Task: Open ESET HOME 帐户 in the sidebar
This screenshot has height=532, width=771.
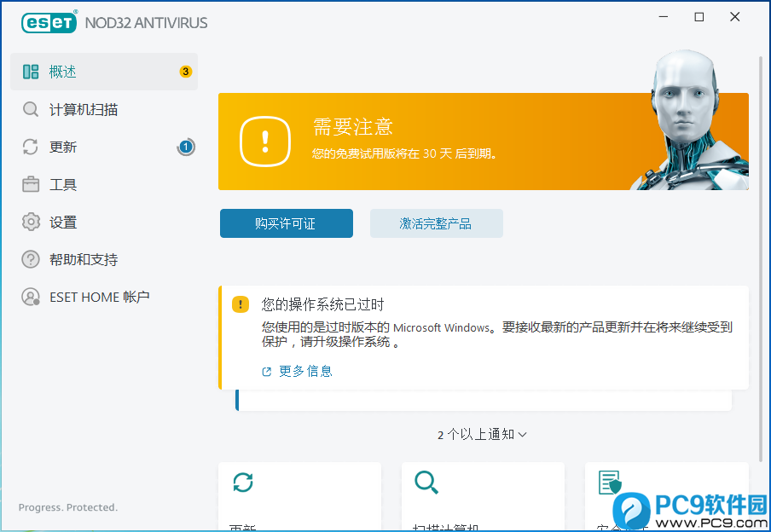Action: point(104,297)
